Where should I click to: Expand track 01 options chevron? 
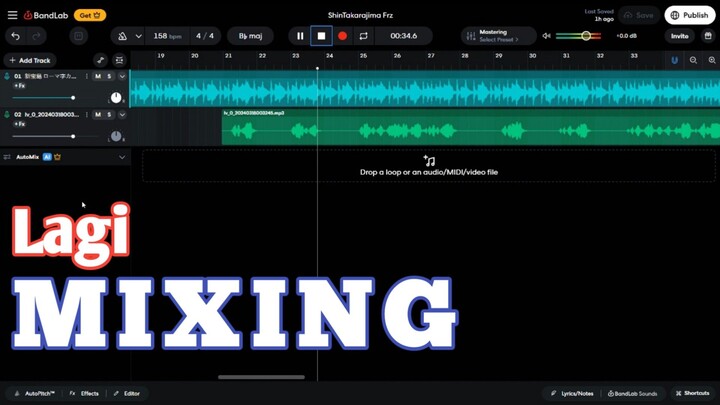tap(122, 76)
